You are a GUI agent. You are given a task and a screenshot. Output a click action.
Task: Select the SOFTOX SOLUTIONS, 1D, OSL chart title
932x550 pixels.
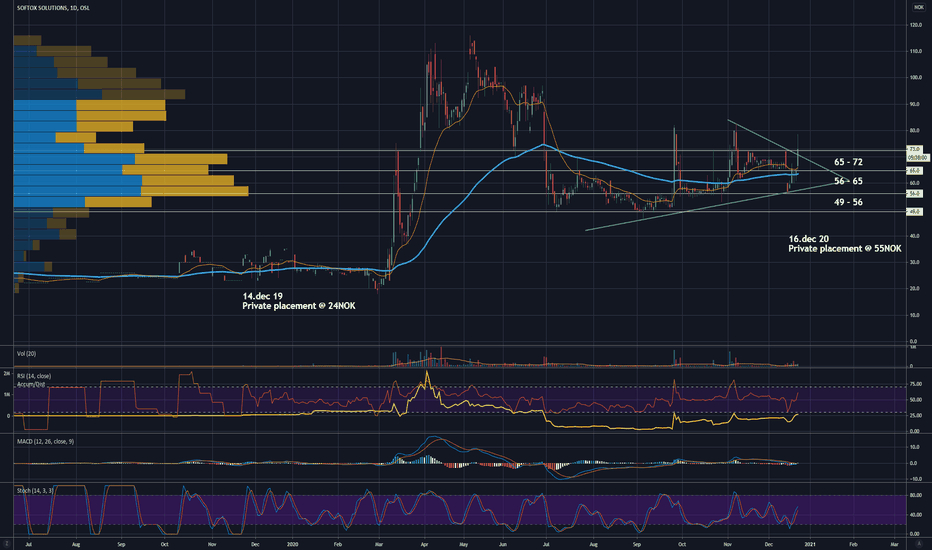[x=53, y=8]
